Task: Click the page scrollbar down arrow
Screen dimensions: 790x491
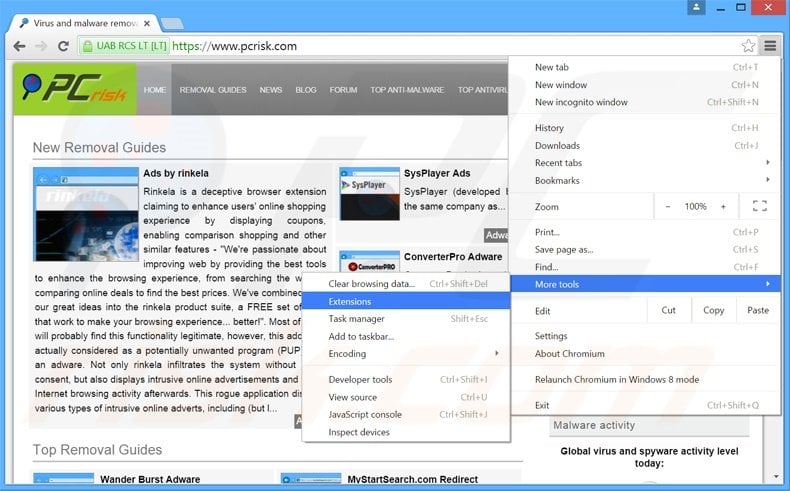Action: pyautogui.click(x=776, y=476)
